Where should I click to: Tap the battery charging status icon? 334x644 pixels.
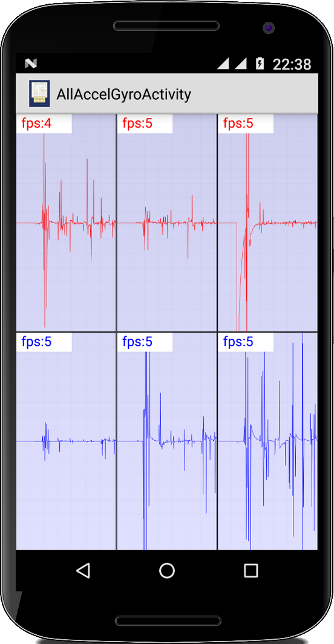point(260,63)
